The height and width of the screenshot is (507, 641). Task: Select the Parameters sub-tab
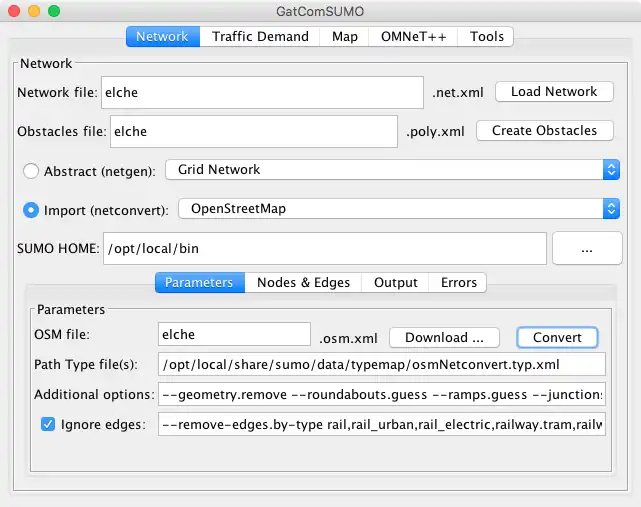coord(200,283)
